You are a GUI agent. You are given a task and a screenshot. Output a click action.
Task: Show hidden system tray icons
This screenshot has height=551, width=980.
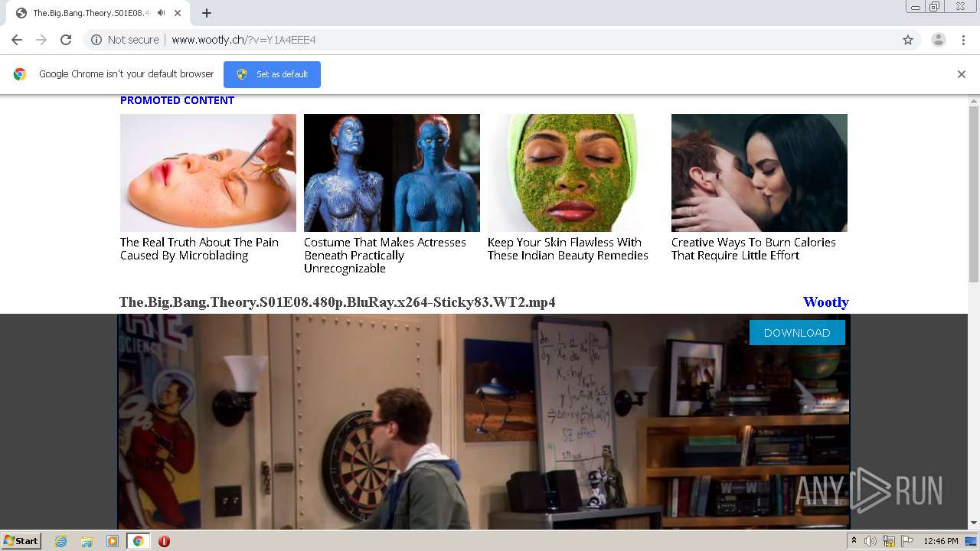click(854, 541)
